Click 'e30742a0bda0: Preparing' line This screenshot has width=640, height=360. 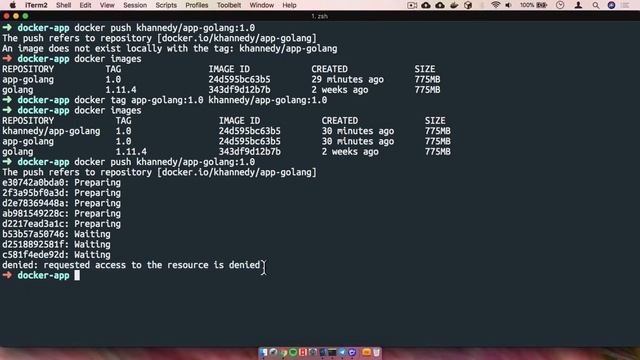tap(61, 182)
